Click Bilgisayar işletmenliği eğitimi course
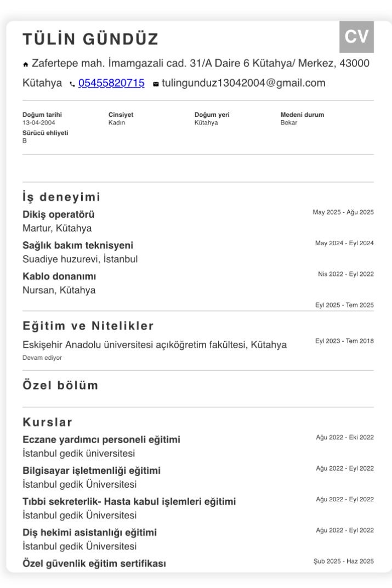The height and width of the screenshot is (588, 392). tap(92, 471)
